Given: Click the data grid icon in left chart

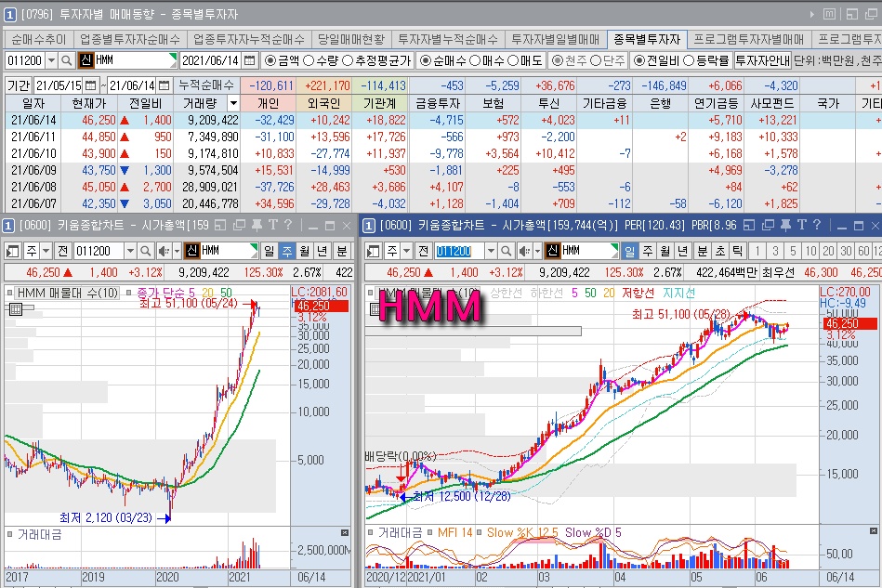Looking at the screenshot, I should pos(16,308).
